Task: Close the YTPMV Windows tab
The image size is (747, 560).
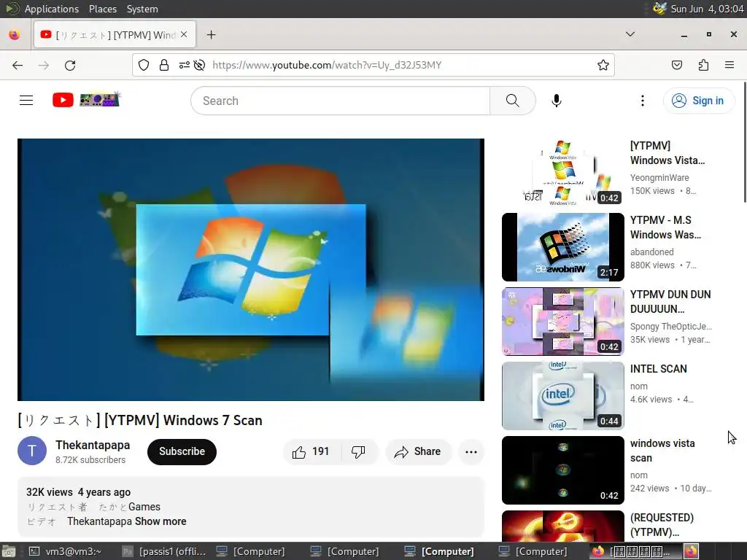Action: 184,34
